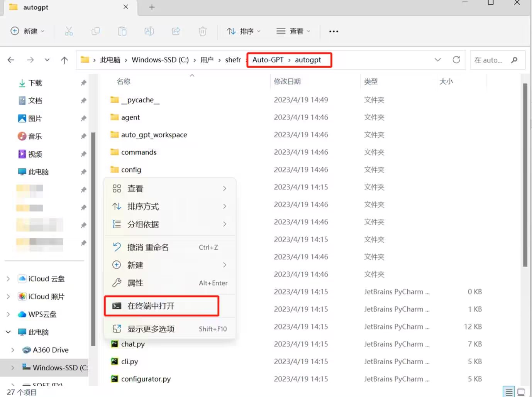Open recent locations dropdown arrow

[x=47, y=60]
